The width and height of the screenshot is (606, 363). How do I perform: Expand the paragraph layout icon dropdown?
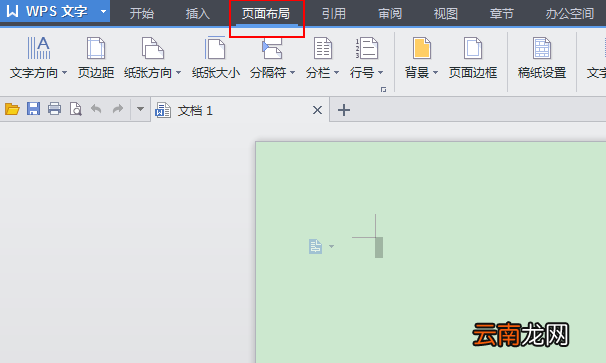pyautogui.click(x=331, y=246)
